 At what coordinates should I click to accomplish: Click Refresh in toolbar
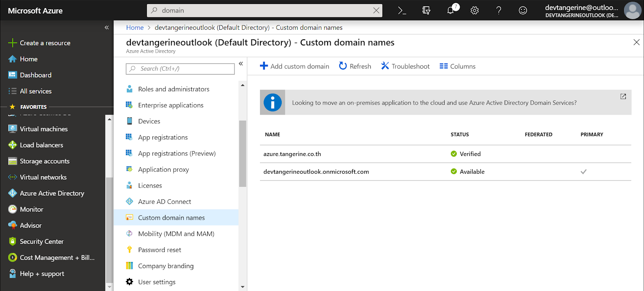(x=355, y=66)
